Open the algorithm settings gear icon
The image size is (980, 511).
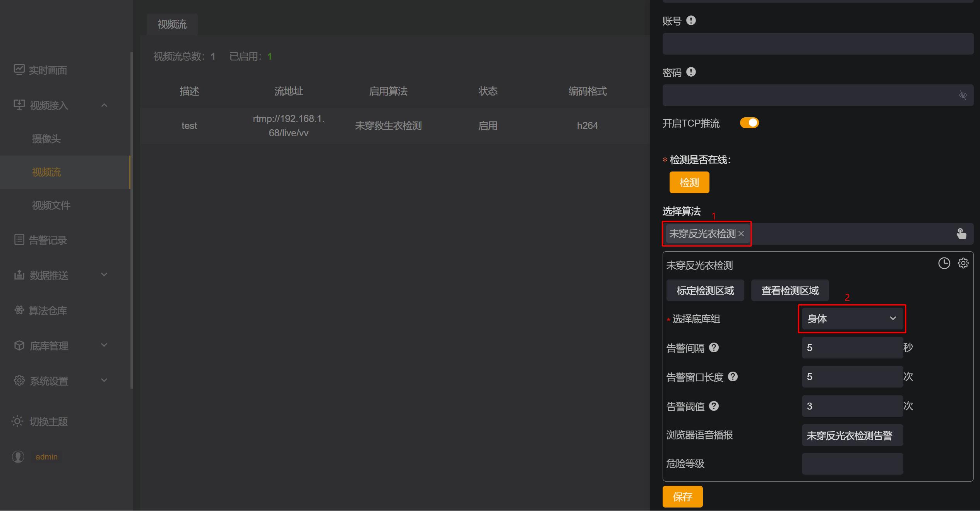pos(963,263)
